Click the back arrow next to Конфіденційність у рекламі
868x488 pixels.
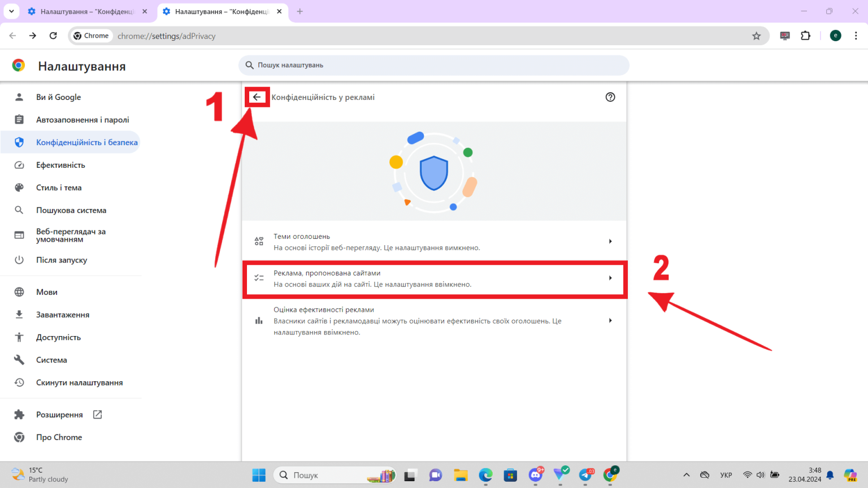tap(257, 97)
